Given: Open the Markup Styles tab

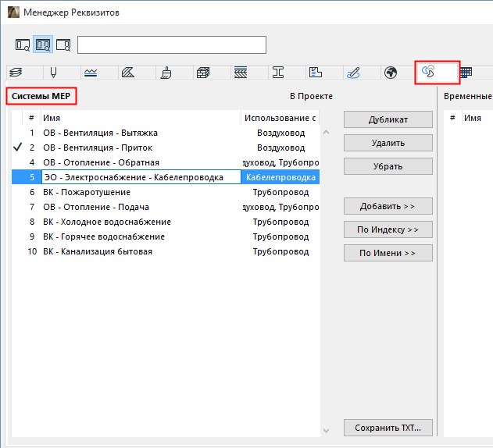Looking at the screenshot, I should coord(353,73).
